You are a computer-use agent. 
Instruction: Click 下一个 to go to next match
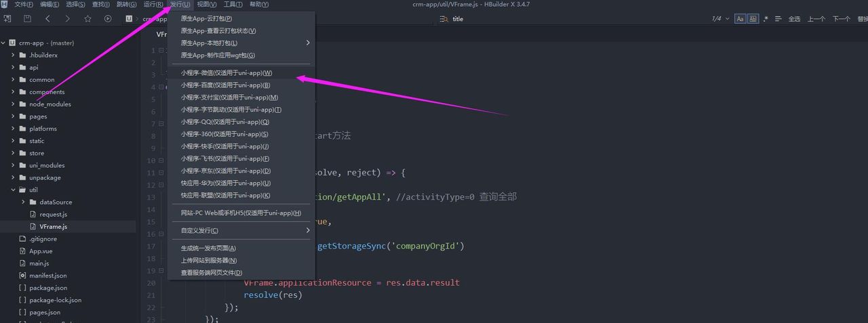(842, 19)
